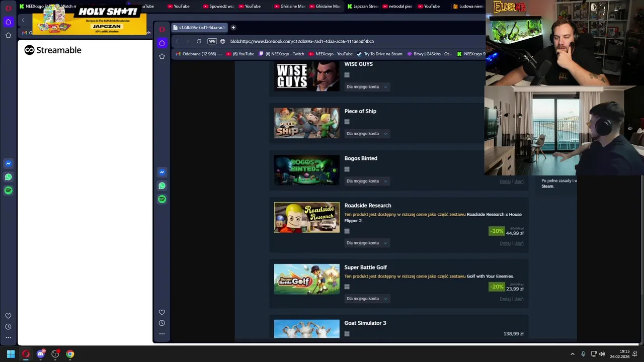Open 'NEEXcsgo - YouTube' bookmark
This screenshot has height=362, width=644.
point(331,54)
